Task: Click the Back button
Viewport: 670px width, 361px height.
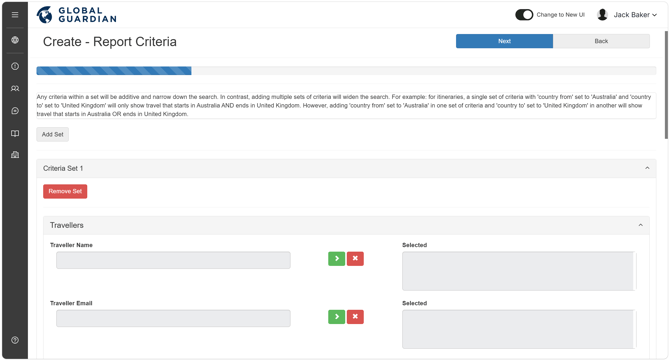Action: pos(601,41)
